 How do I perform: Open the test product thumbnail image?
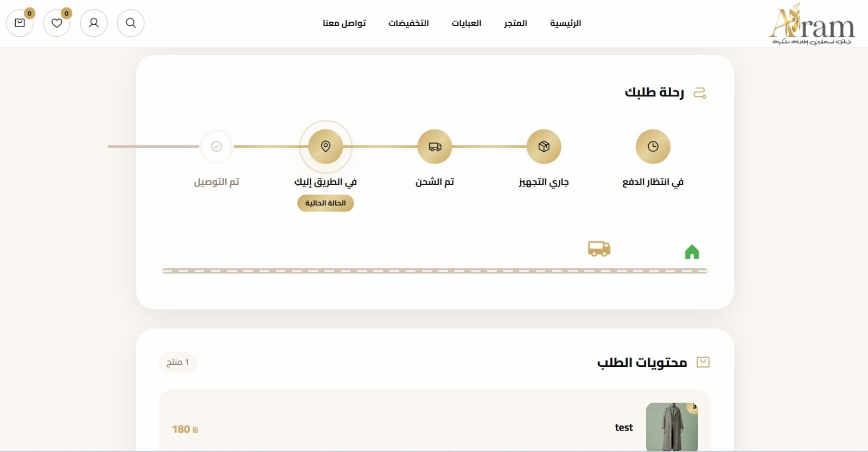pyautogui.click(x=672, y=427)
